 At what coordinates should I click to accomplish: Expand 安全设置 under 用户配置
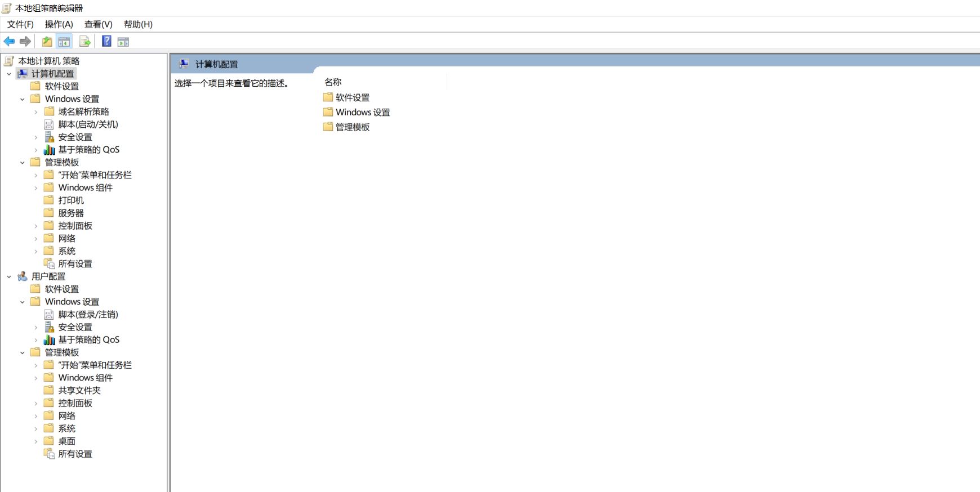pos(36,327)
